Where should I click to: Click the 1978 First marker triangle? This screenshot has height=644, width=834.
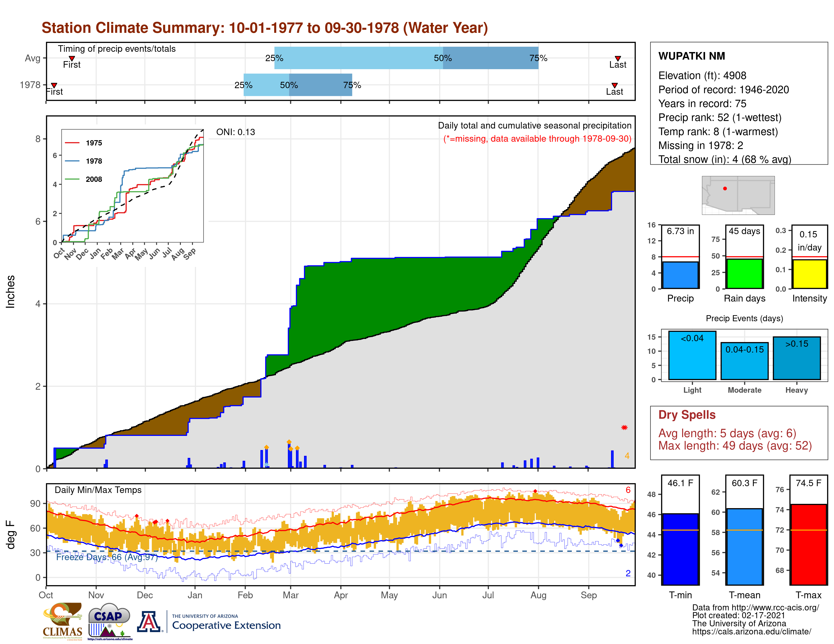point(54,85)
